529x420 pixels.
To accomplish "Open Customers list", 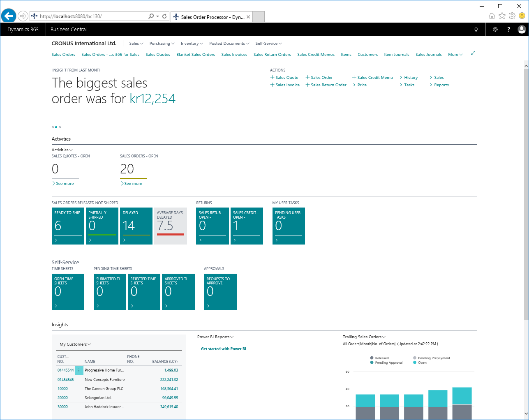I will (367, 55).
